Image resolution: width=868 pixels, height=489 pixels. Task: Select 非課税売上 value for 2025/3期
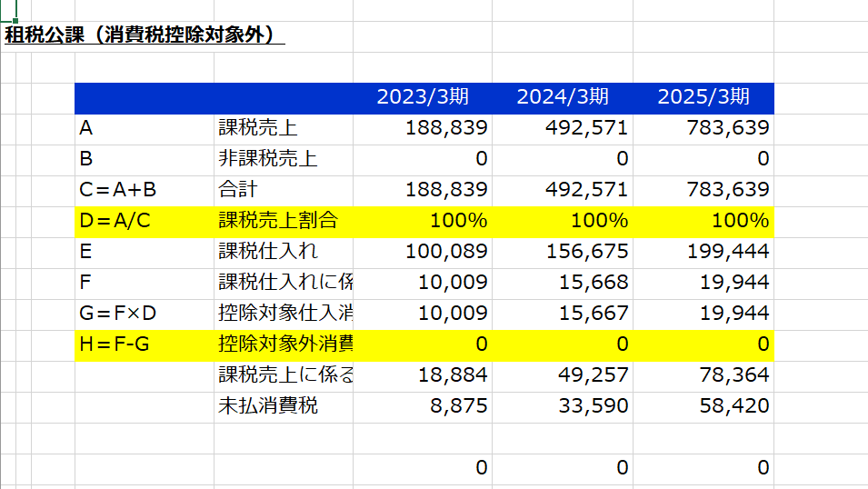click(703, 159)
